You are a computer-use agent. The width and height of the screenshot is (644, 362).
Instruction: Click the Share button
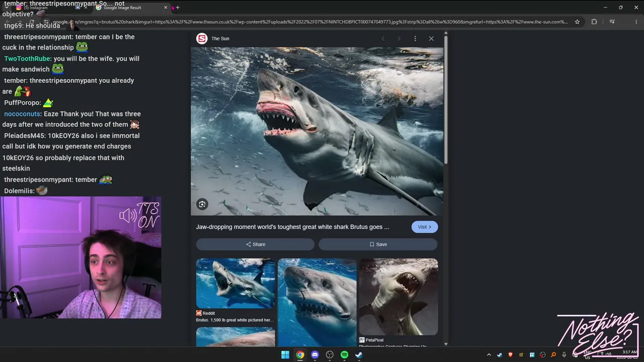click(x=255, y=244)
